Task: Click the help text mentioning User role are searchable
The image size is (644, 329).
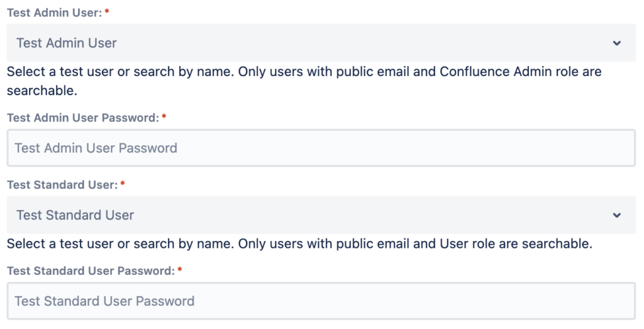Action: tap(300, 243)
